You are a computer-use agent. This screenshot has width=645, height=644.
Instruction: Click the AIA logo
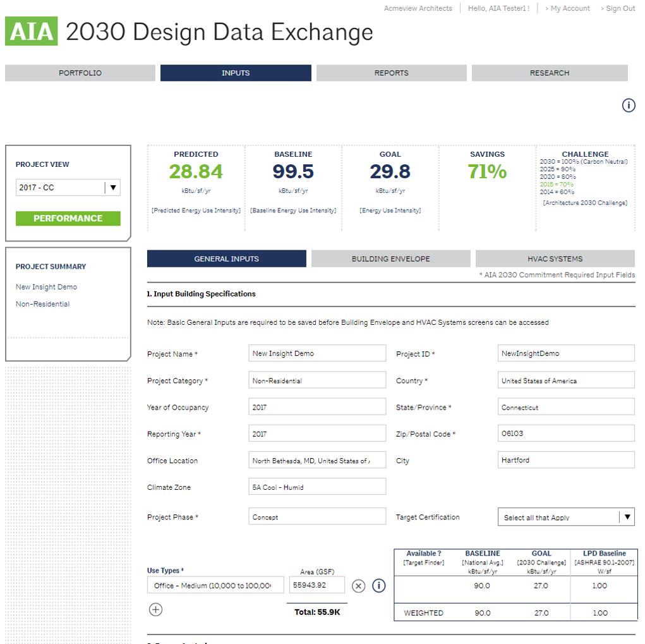tap(32, 32)
